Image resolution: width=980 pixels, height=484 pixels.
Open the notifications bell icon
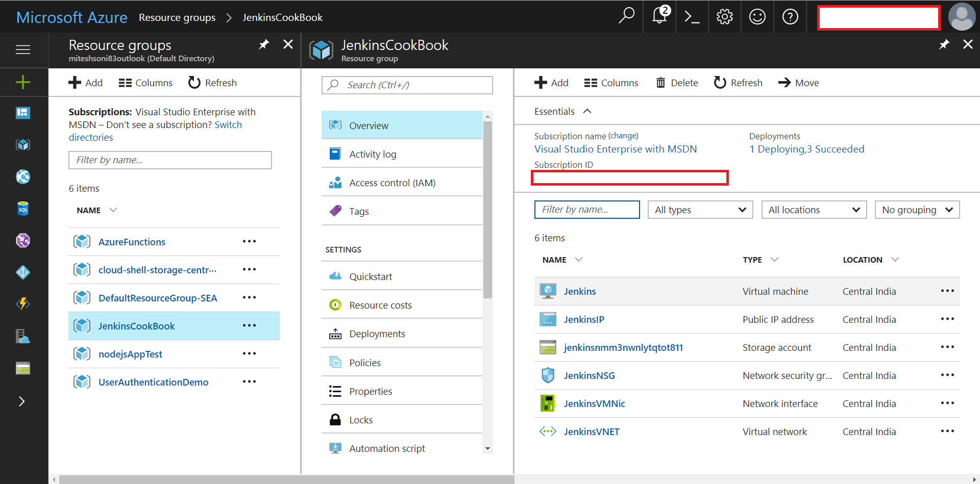pyautogui.click(x=659, y=16)
